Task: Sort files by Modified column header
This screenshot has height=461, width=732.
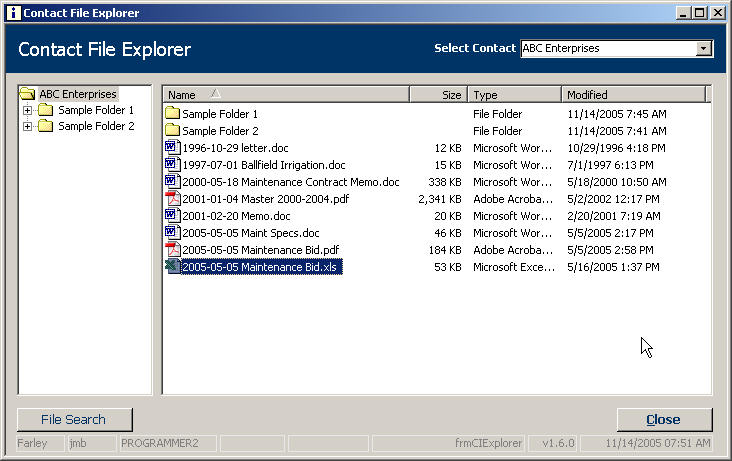Action: point(632,95)
